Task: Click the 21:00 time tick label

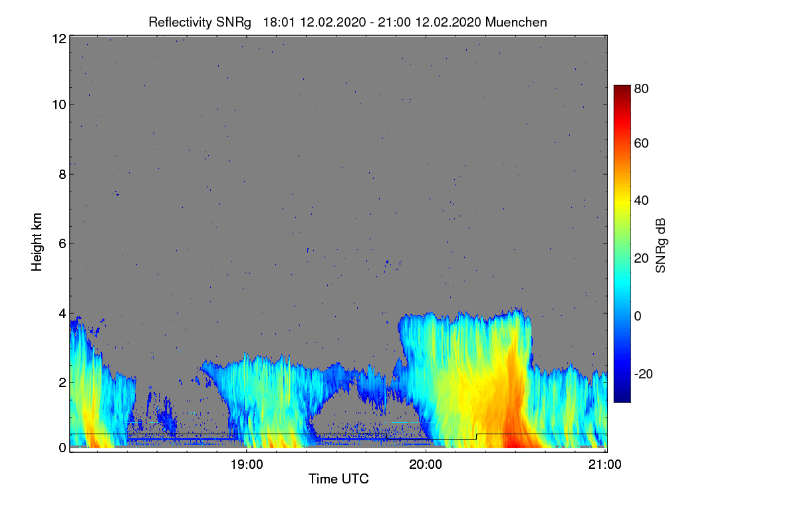Action: [605, 464]
